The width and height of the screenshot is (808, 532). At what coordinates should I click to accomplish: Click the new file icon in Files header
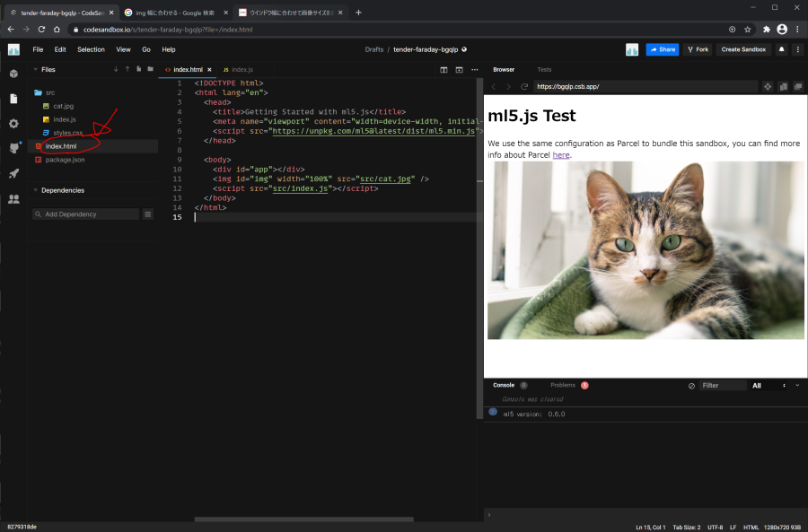[138, 69]
